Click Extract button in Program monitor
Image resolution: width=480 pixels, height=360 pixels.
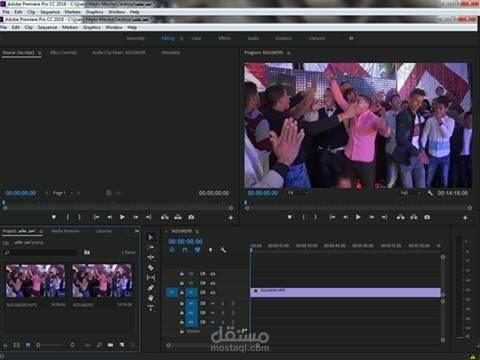pos(414,217)
